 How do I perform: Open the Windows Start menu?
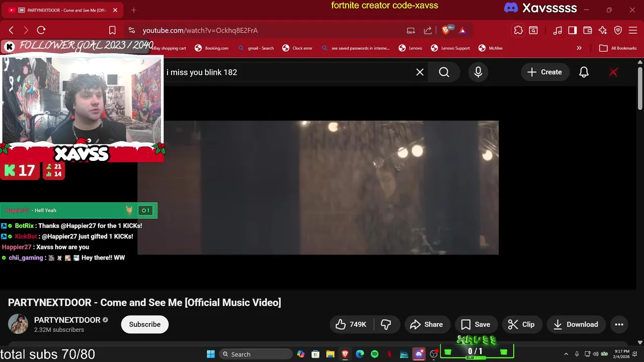pyautogui.click(x=211, y=354)
